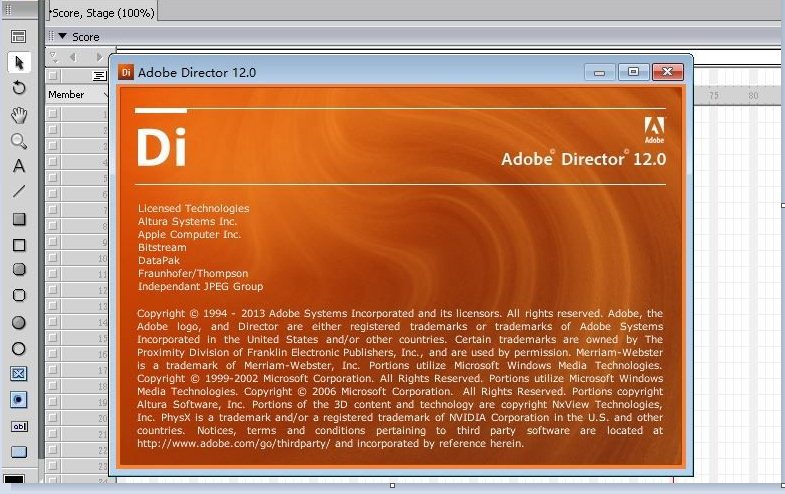Viewport: 785px width, 494px height.
Task: Click the 'Apple Computer Inc.' line
Action: (x=189, y=234)
